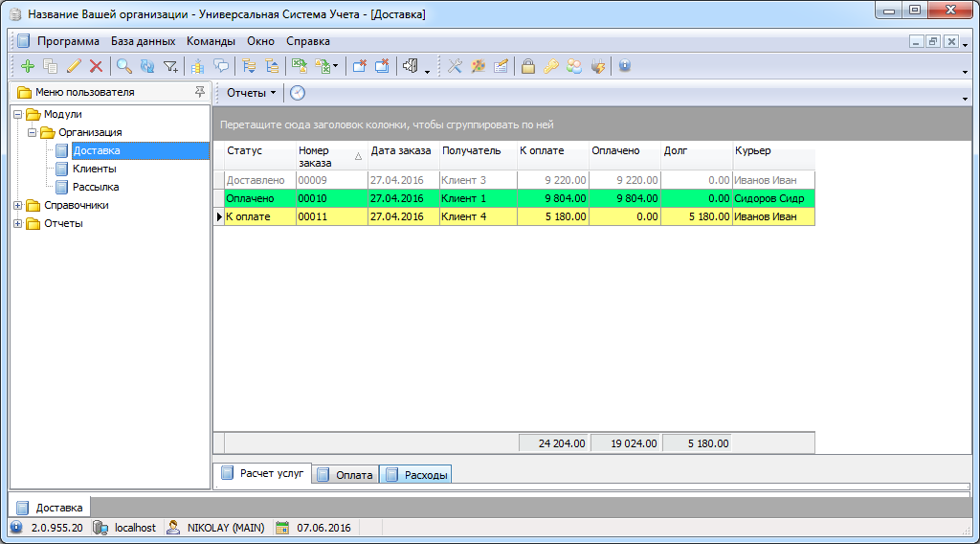
Task: Click the 24 204.00 total in footer
Action: pos(554,443)
